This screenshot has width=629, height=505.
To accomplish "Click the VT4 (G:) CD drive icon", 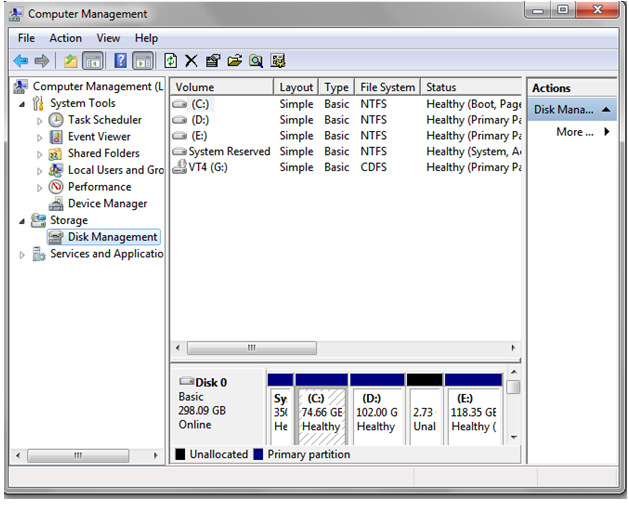I will [x=180, y=167].
